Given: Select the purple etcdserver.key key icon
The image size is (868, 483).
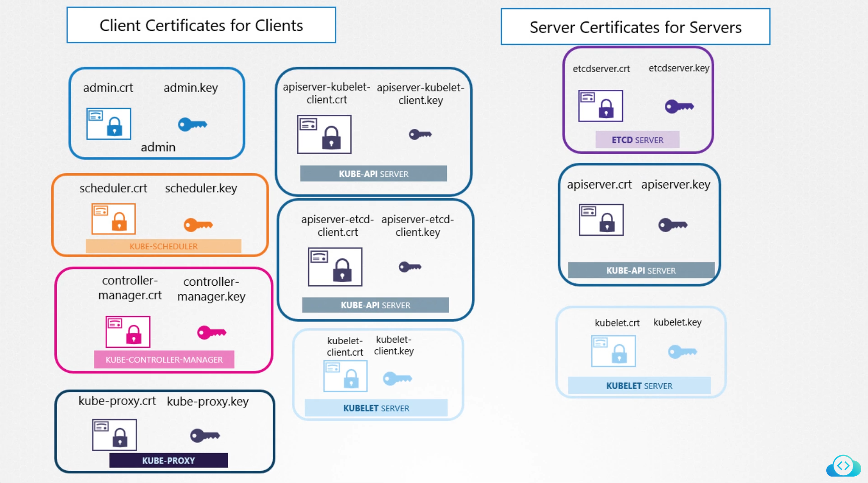Looking at the screenshot, I should (679, 107).
